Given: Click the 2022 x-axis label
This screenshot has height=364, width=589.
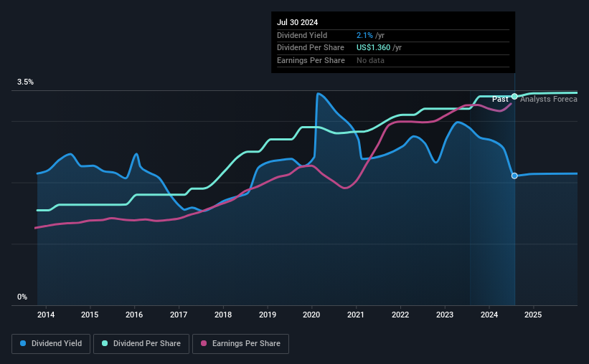Looking at the screenshot, I should click(x=400, y=315).
